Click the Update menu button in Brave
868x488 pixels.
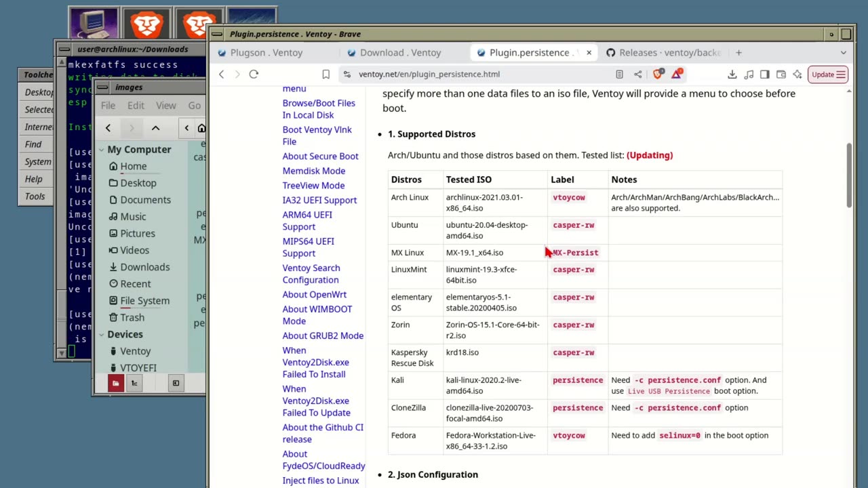828,75
